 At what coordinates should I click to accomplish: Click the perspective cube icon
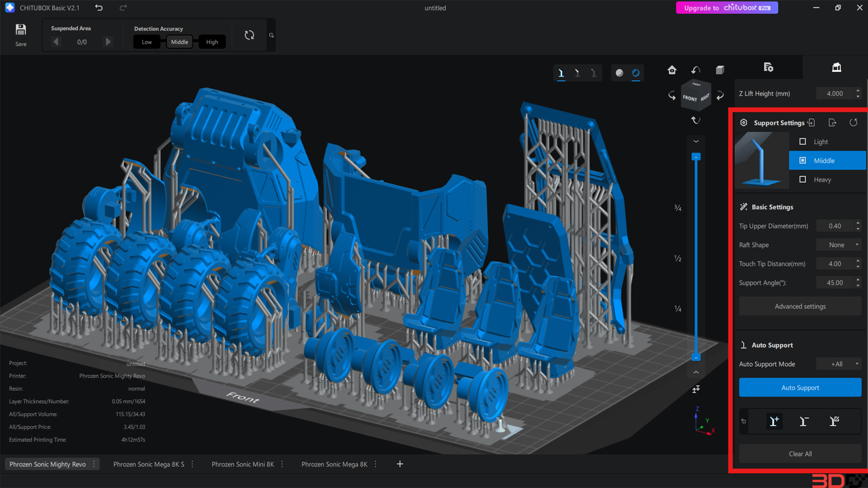pyautogui.click(x=720, y=70)
